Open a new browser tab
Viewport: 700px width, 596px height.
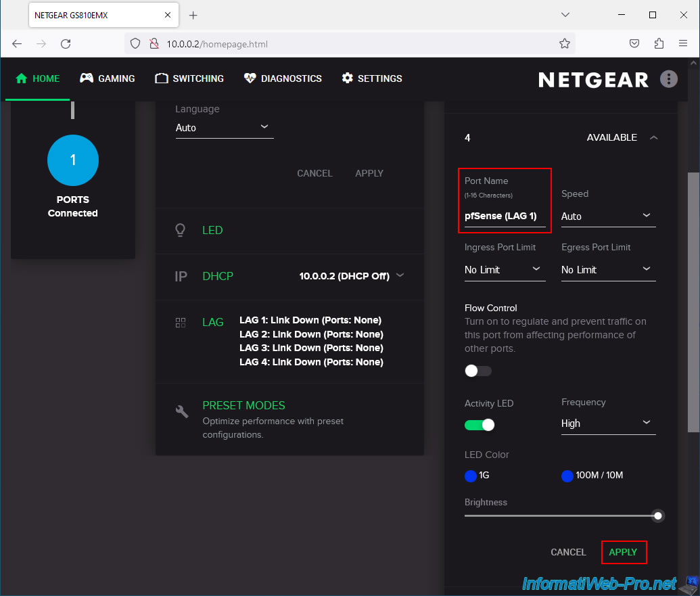(x=193, y=15)
